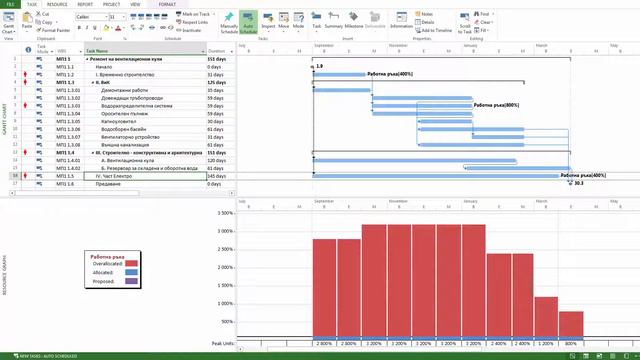Outdent the selected task
This screenshot has width=640, height=360.
tap(133, 28)
